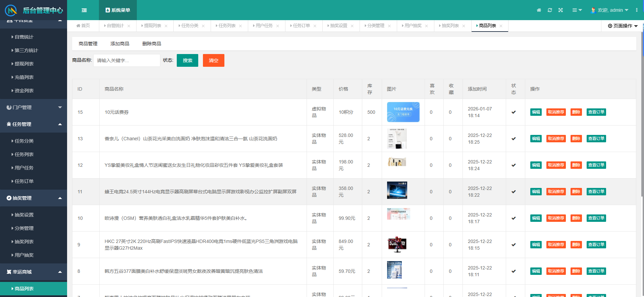The height and width of the screenshot is (297, 644).
Task: Click the refresh icon in top bar
Action: point(550,10)
